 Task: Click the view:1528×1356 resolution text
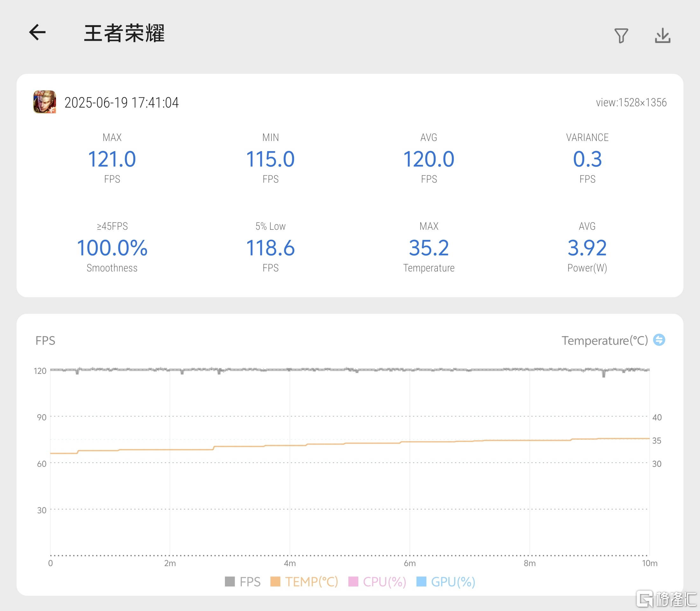coord(631,102)
